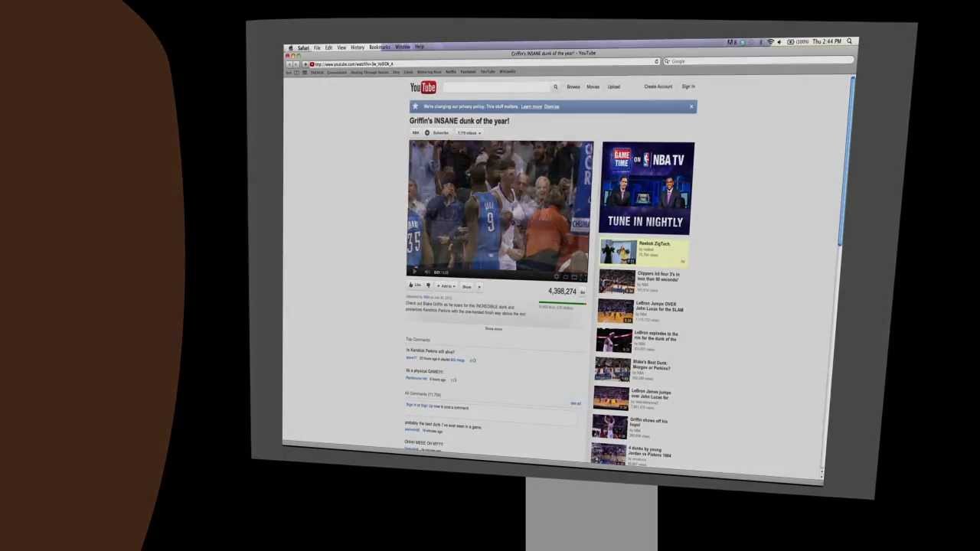Click the Safari address bar
980x551 pixels.
point(482,63)
